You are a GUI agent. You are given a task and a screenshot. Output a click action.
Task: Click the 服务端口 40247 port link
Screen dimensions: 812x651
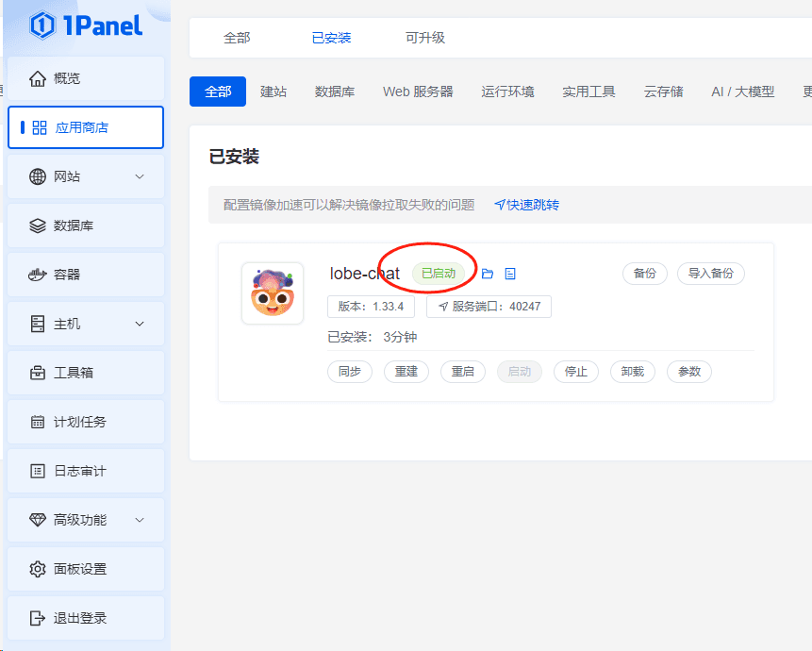pos(489,307)
